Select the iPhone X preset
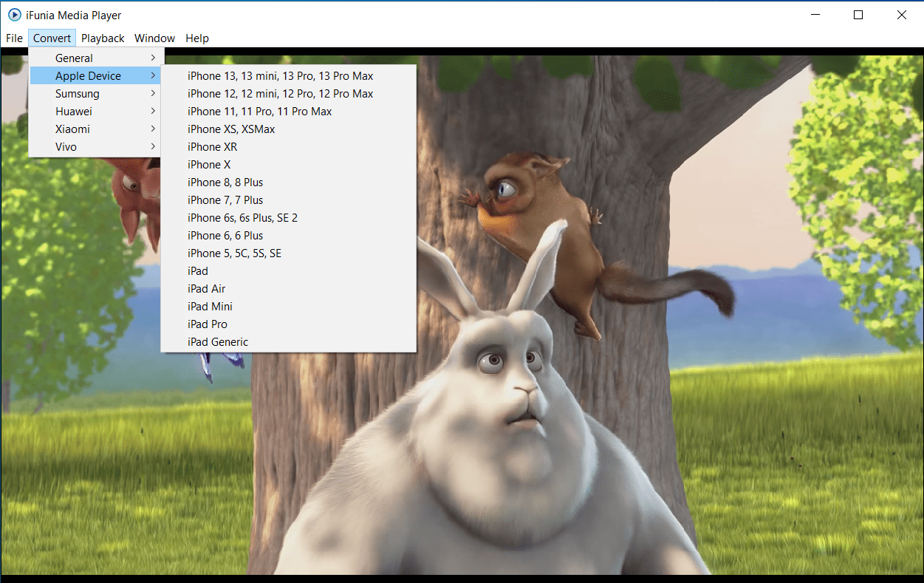The width and height of the screenshot is (924, 583). (289, 165)
